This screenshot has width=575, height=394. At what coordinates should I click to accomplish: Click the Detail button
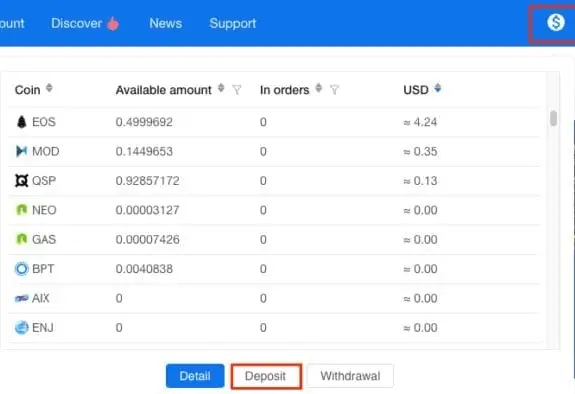[x=195, y=376]
